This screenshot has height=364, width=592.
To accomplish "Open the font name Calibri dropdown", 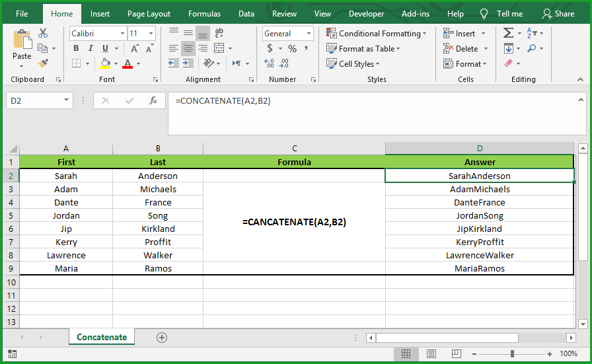I will pyautogui.click(x=122, y=34).
